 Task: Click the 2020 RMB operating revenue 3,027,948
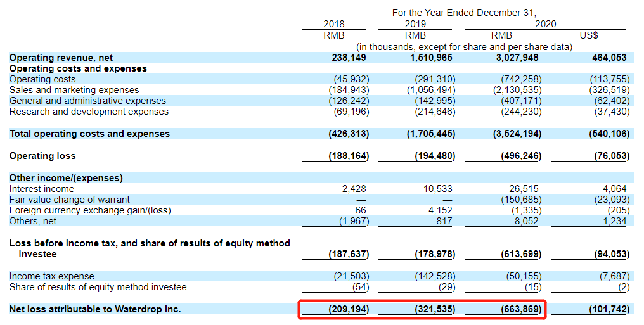517,58
